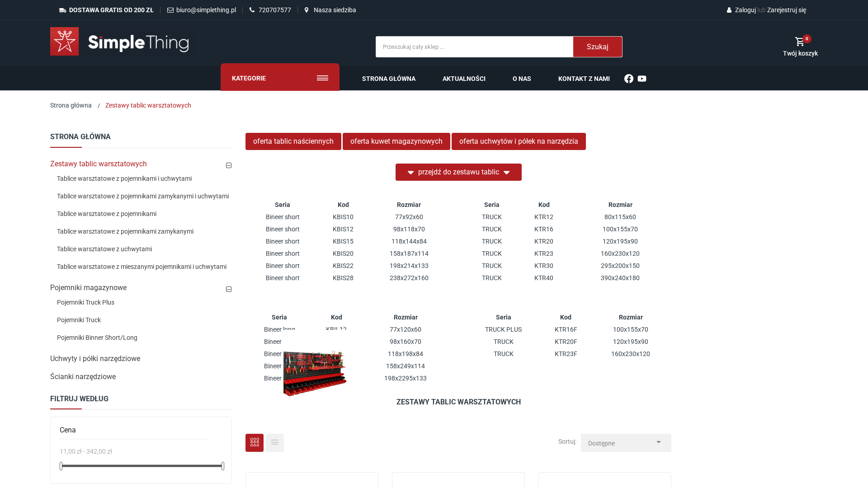
Task: Click the store search input field
Action: 474,47
